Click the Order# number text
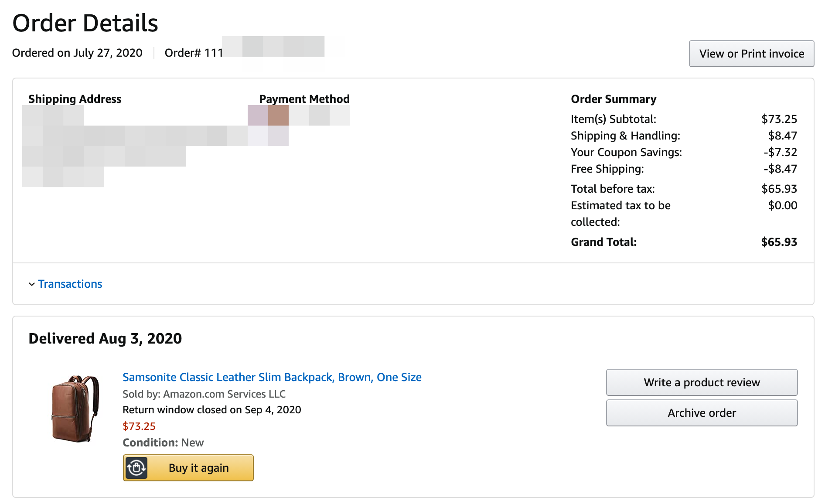The height and width of the screenshot is (504, 825). click(244, 53)
